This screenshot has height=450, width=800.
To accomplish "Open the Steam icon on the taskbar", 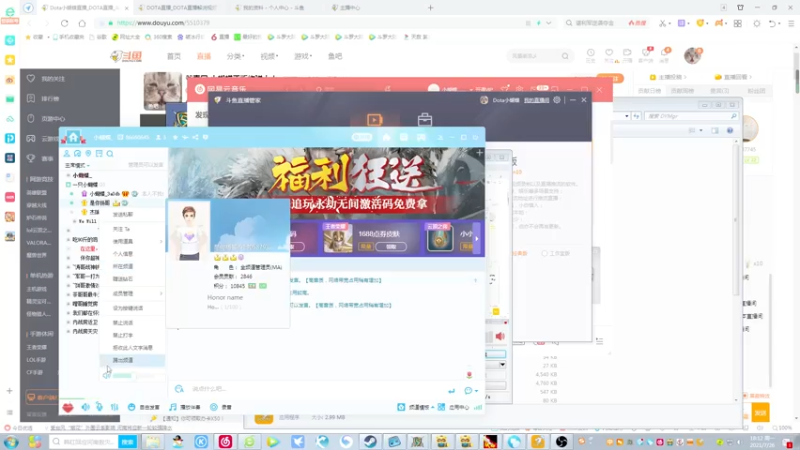I will 370,441.
